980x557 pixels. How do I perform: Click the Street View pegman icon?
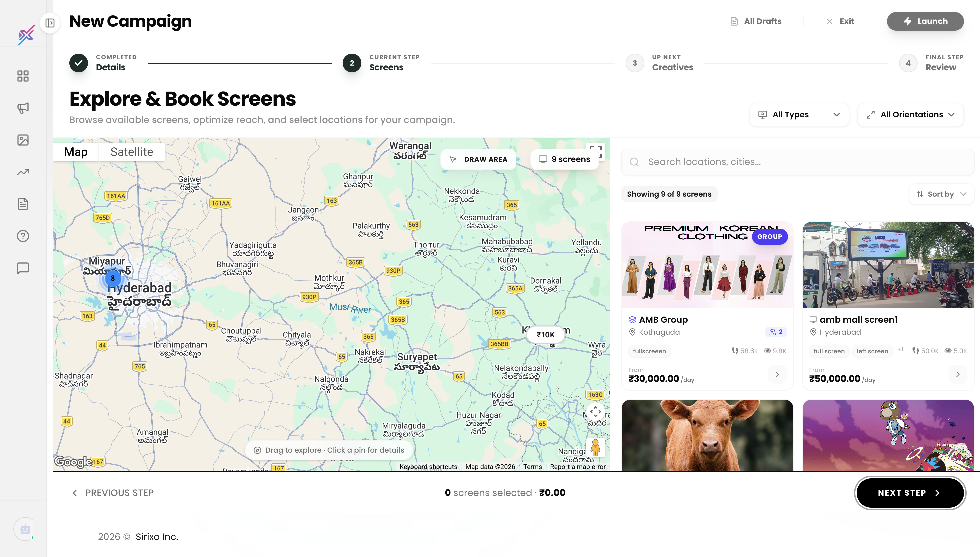click(595, 447)
